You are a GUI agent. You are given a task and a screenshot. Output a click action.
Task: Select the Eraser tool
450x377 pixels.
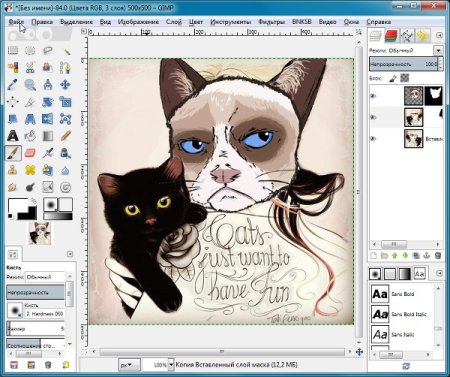[30, 153]
